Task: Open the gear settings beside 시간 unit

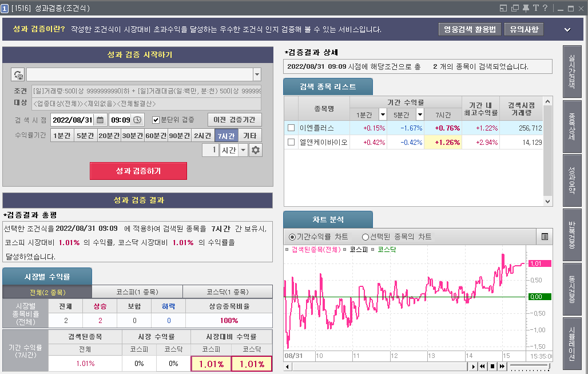Action: pyautogui.click(x=256, y=150)
